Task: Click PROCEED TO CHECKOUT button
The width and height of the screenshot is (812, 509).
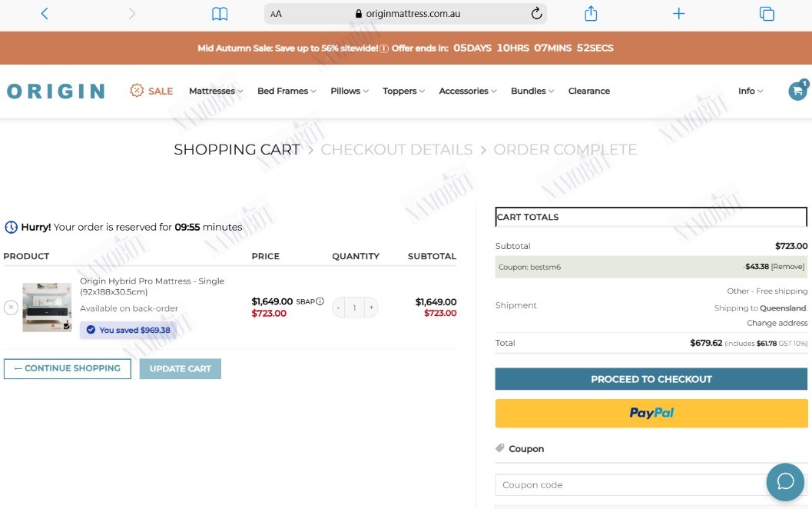Action: (651, 379)
